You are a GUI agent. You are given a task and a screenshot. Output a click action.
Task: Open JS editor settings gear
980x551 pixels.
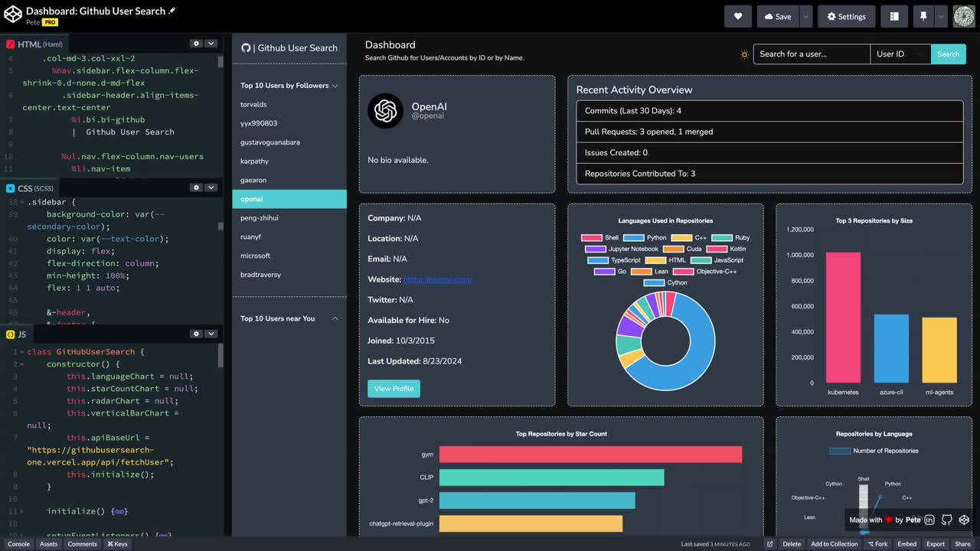(x=196, y=334)
